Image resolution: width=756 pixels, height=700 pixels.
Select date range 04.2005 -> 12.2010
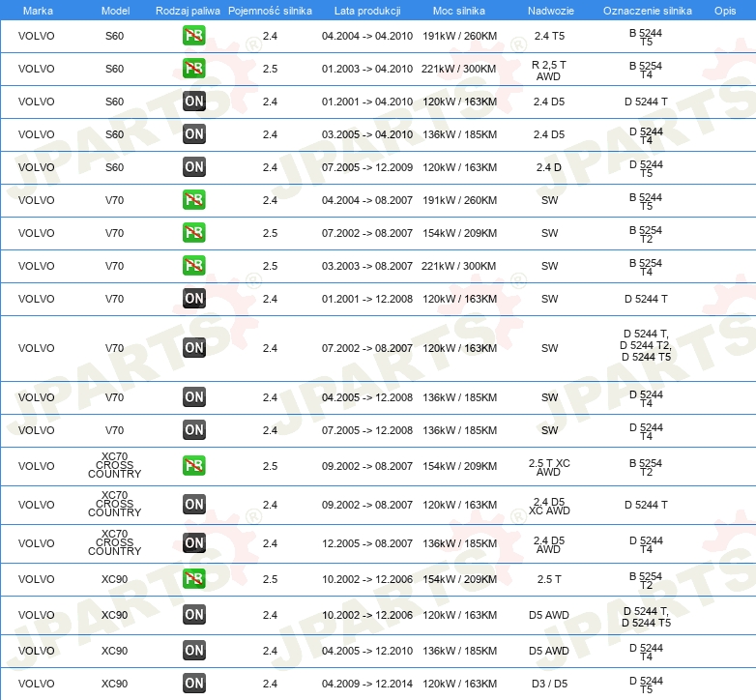click(367, 651)
